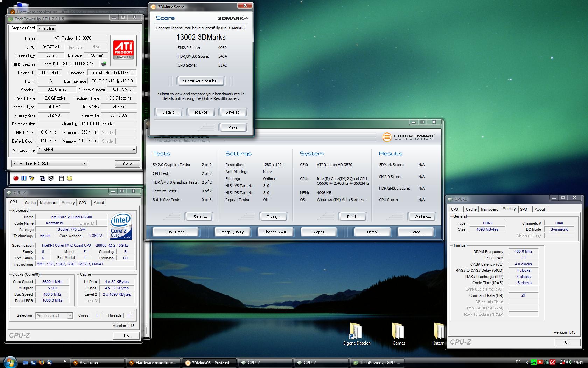
Task: Click the Intel Core 2 Quad logo
Action: pyautogui.click(x=120, y=226)
